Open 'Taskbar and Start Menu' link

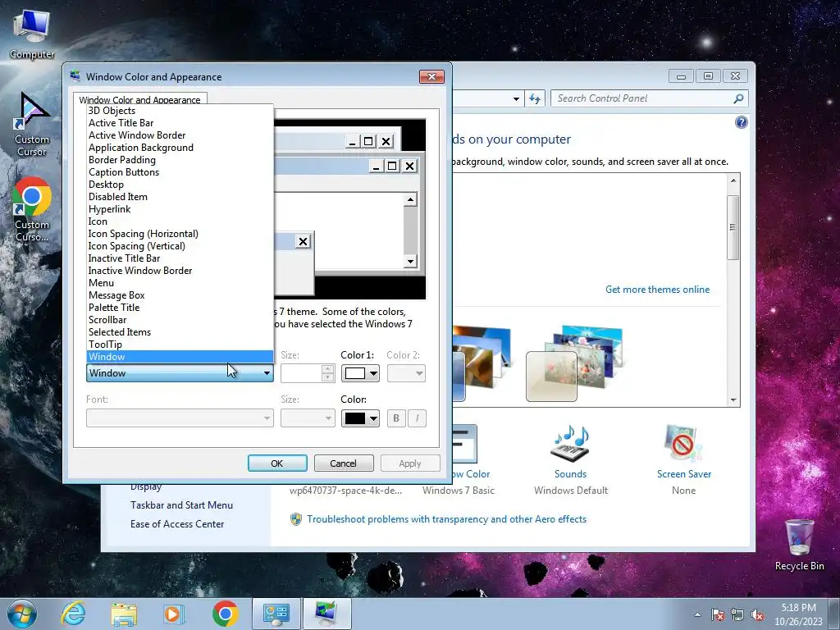point(181,505)
